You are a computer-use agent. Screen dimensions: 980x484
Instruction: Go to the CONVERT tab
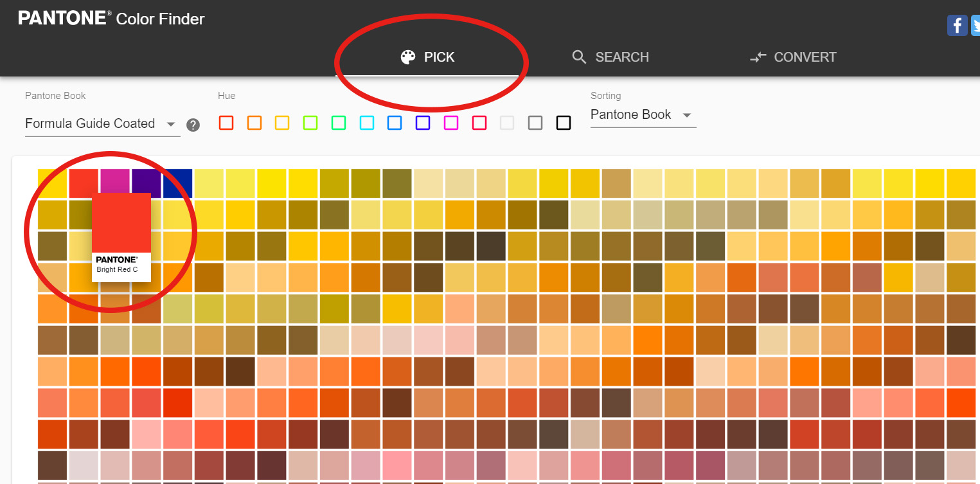coord(793,57)
